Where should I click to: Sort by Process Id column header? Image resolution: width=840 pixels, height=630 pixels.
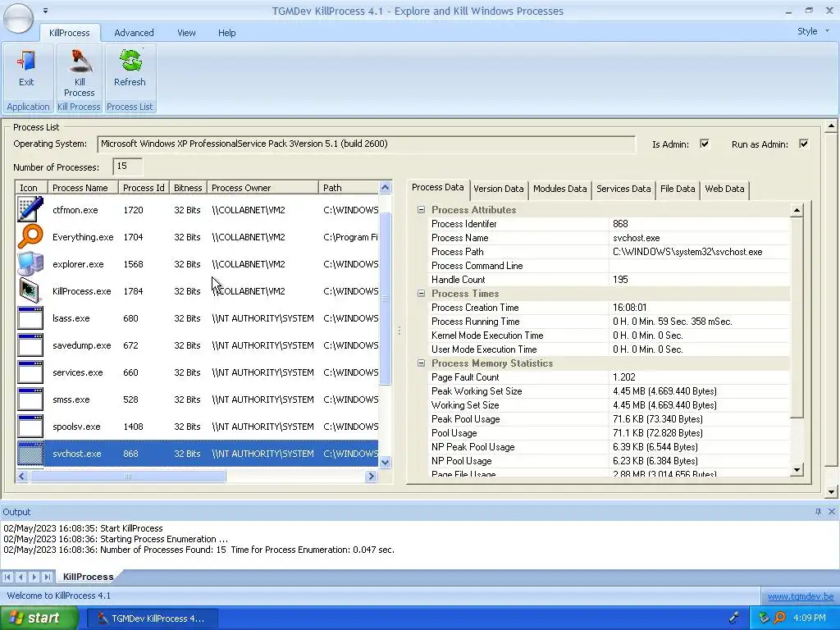pyautogui.click(x=144, y=188)
